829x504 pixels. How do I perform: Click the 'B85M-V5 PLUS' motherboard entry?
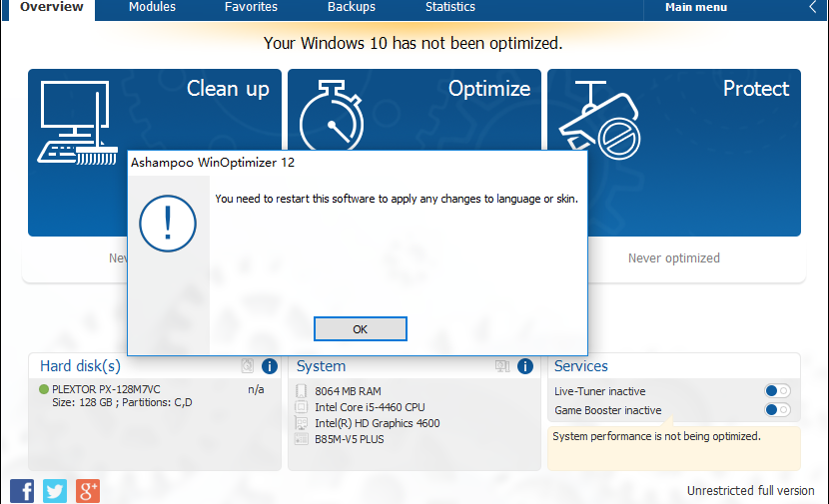tap(350, 439)
